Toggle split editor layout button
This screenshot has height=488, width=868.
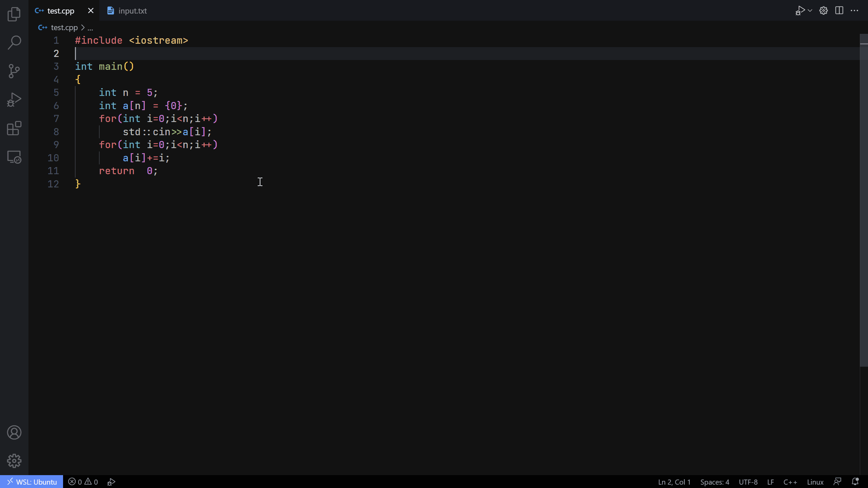pyautogui.click(x=839, y=11)
